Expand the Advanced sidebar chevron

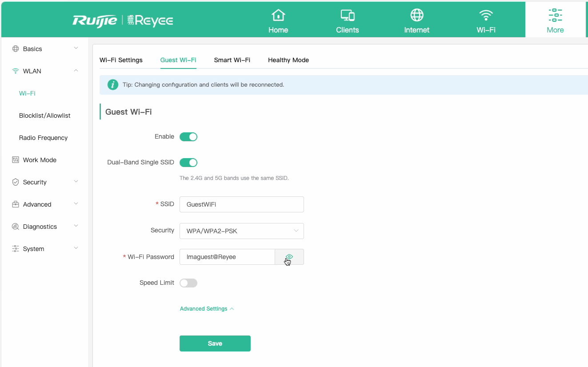[76, 204]
